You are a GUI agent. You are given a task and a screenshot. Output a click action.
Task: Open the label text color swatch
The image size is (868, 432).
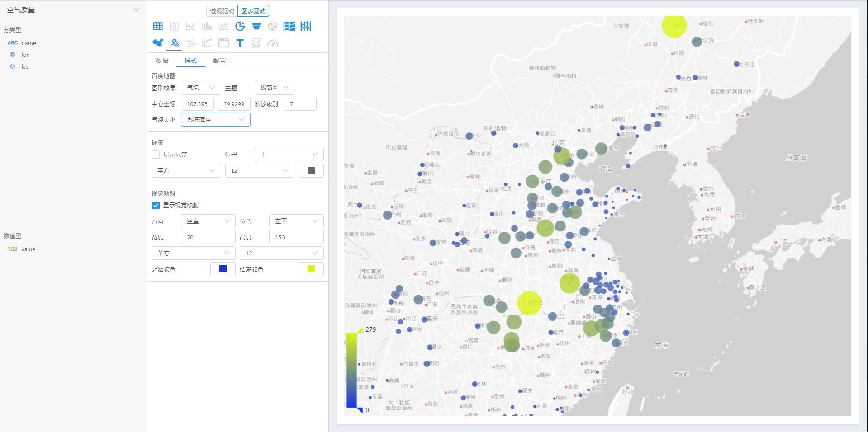tap(311, 170)
